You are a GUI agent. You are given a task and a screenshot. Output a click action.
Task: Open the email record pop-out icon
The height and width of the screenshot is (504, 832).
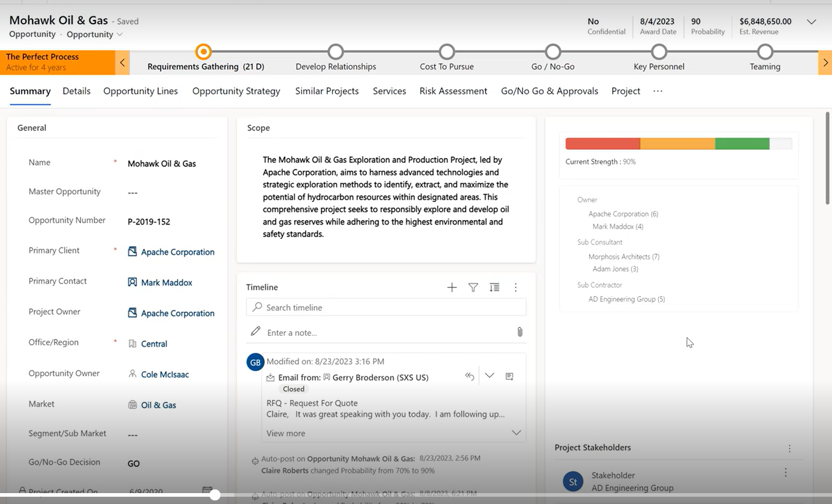tap(509, 376)
